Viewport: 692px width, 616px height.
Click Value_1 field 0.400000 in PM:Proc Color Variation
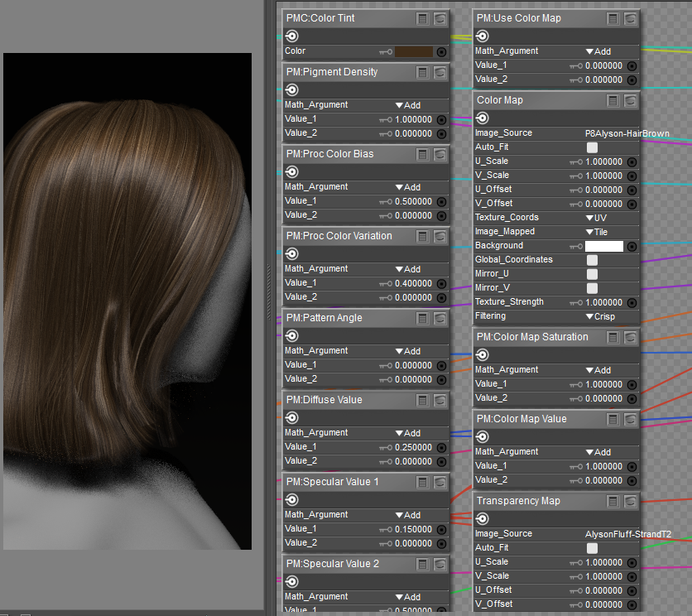[413, 283]
